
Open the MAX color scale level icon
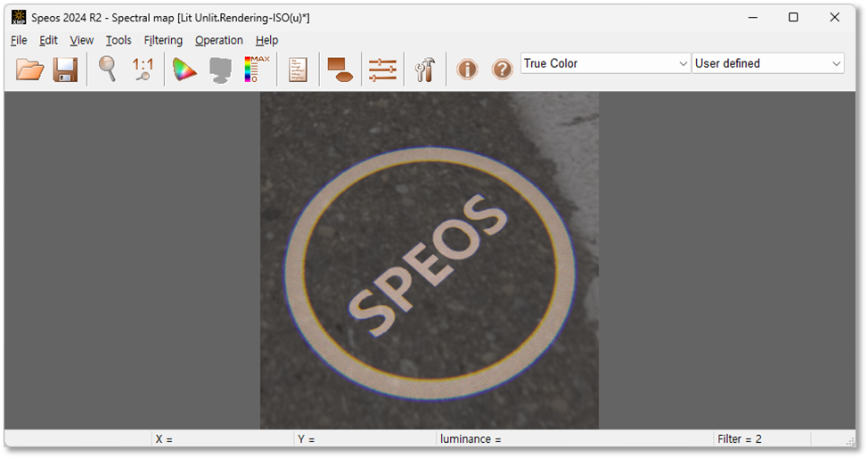[257, 70]
